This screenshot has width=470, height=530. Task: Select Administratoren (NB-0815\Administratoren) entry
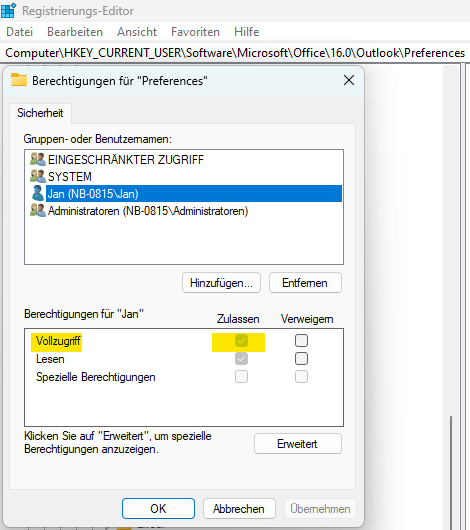click(x=148, y=211)
